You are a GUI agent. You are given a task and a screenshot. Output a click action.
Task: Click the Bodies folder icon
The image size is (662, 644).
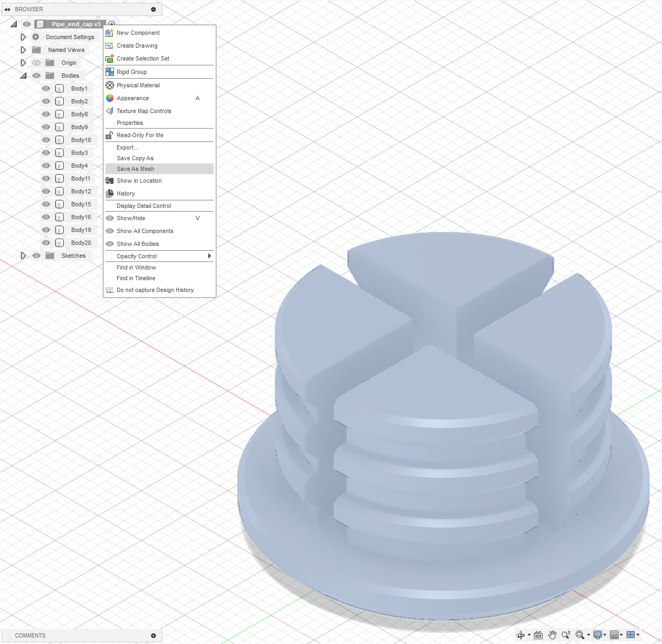click(50, 76)
